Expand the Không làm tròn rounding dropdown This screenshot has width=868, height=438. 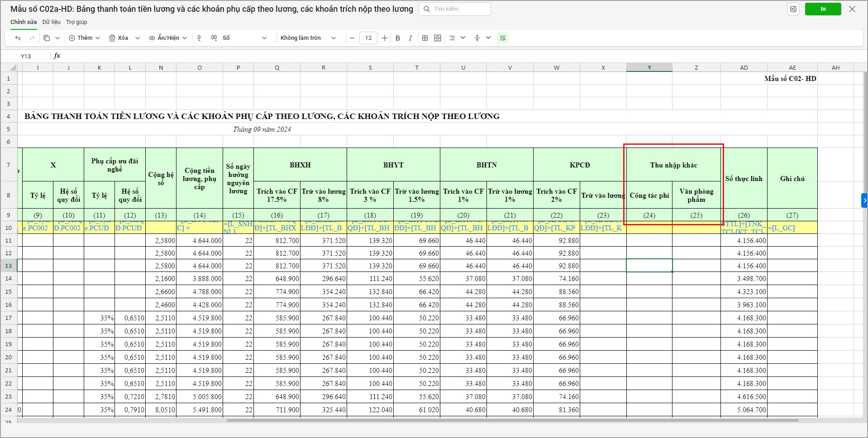pos(308,38)
